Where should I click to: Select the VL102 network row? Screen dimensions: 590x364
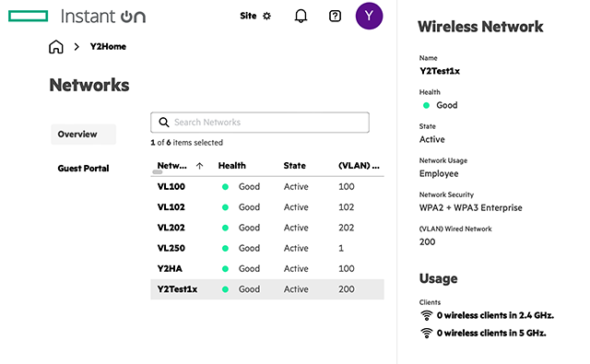tap(267, 207)
